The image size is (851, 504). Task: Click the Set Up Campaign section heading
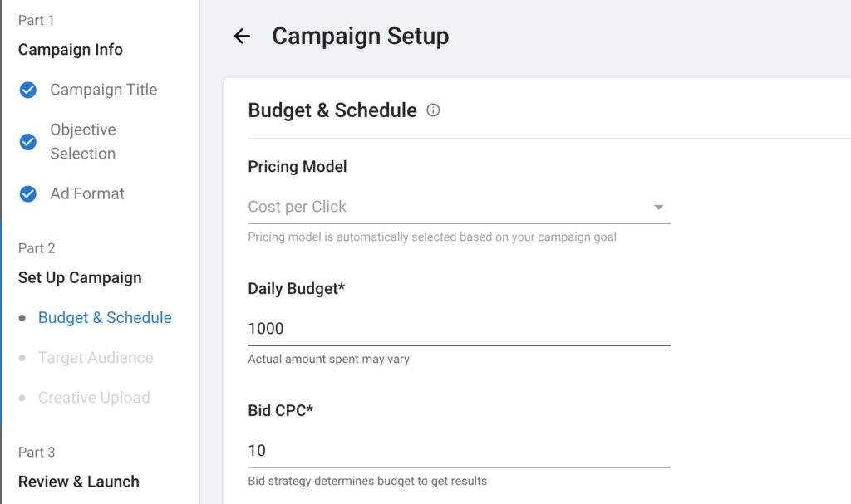click(79, 277)
